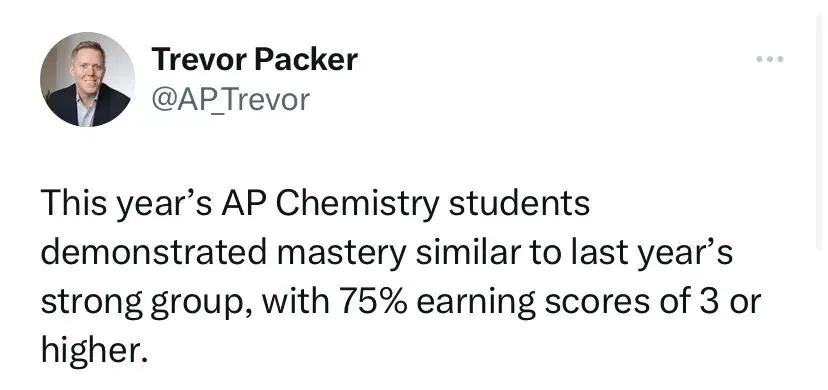Click the word "students" ending the first line

(x=520, y=204)
